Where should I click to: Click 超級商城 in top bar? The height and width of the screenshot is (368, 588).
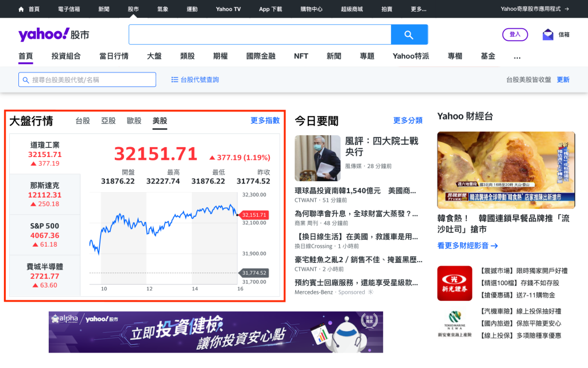[x=352, y=9]
